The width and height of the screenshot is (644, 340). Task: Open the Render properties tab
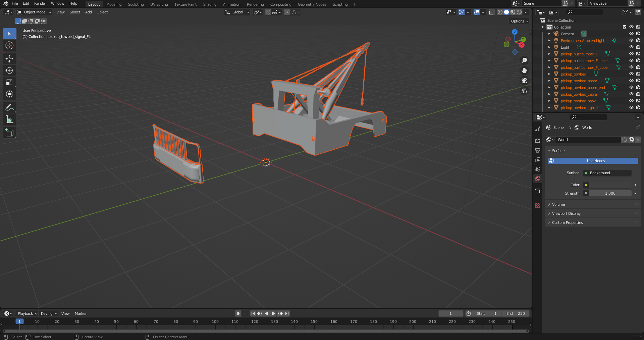(x=538, y=141)
